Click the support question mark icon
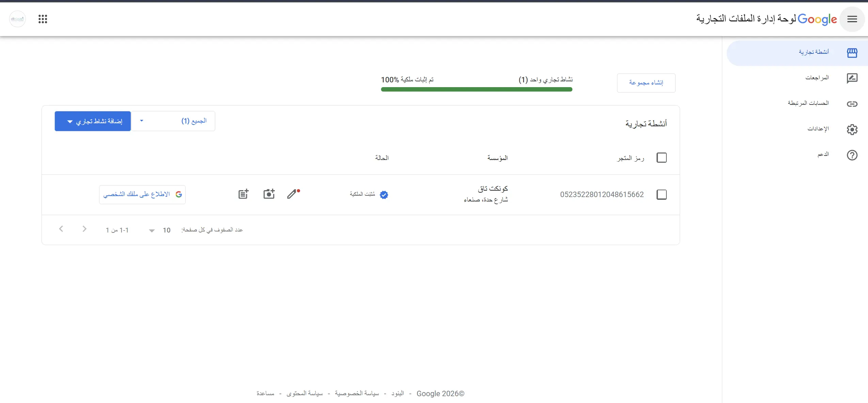 pos(852,155)
